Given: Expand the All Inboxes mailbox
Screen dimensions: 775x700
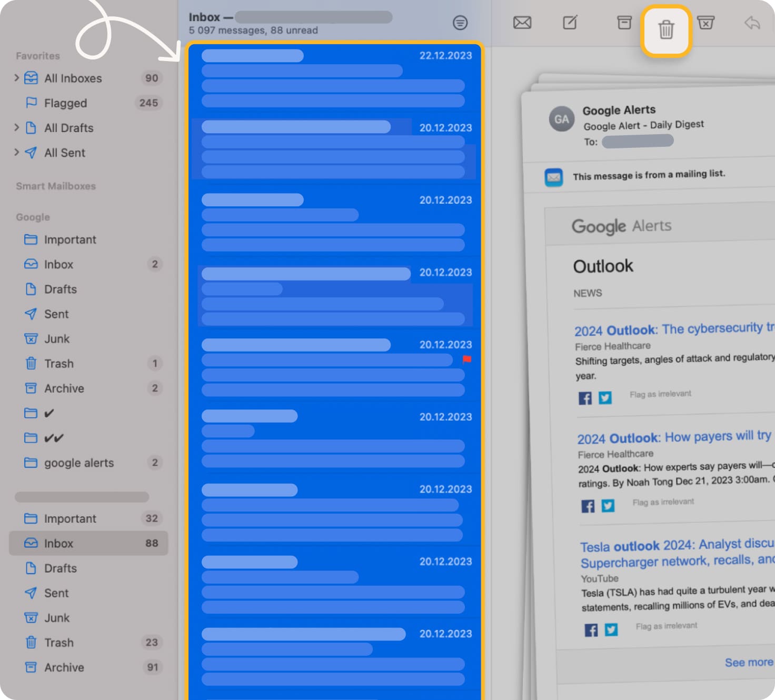Looking at the screenshot, I should (x=16, y=78).
